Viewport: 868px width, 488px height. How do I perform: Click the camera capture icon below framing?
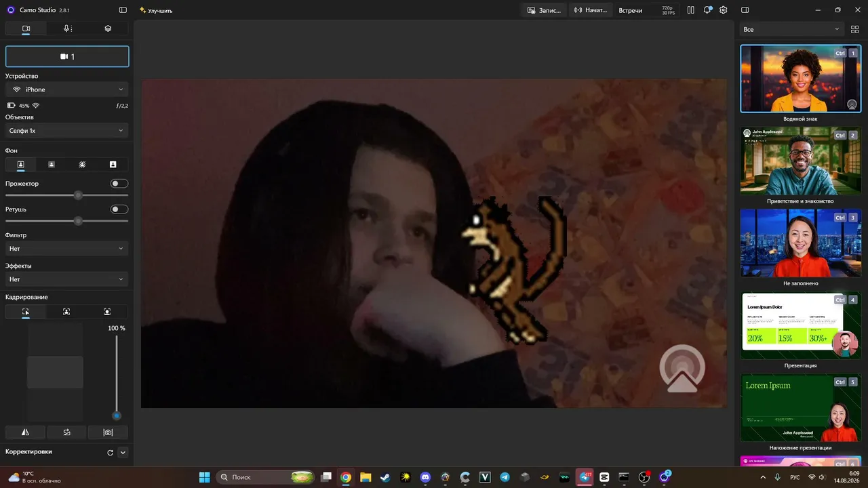tap(108, 432)
